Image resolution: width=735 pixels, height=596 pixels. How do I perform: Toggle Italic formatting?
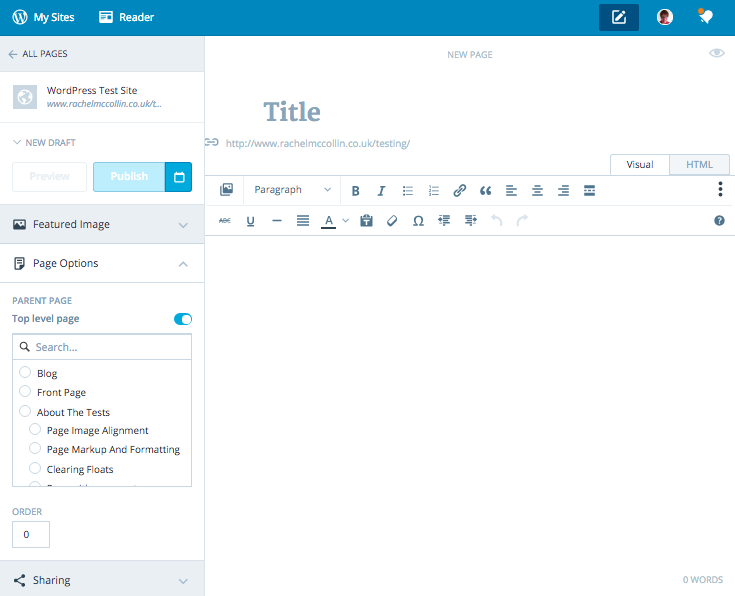(x=382, y=191)
